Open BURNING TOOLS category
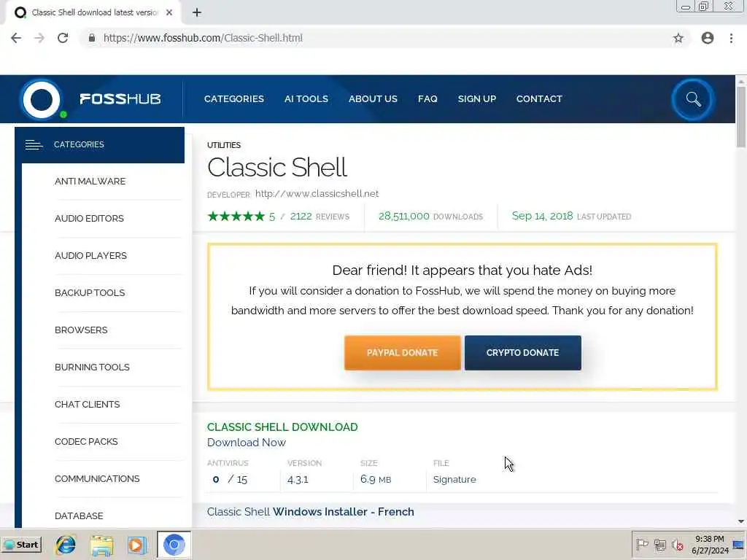 point(92,367)
